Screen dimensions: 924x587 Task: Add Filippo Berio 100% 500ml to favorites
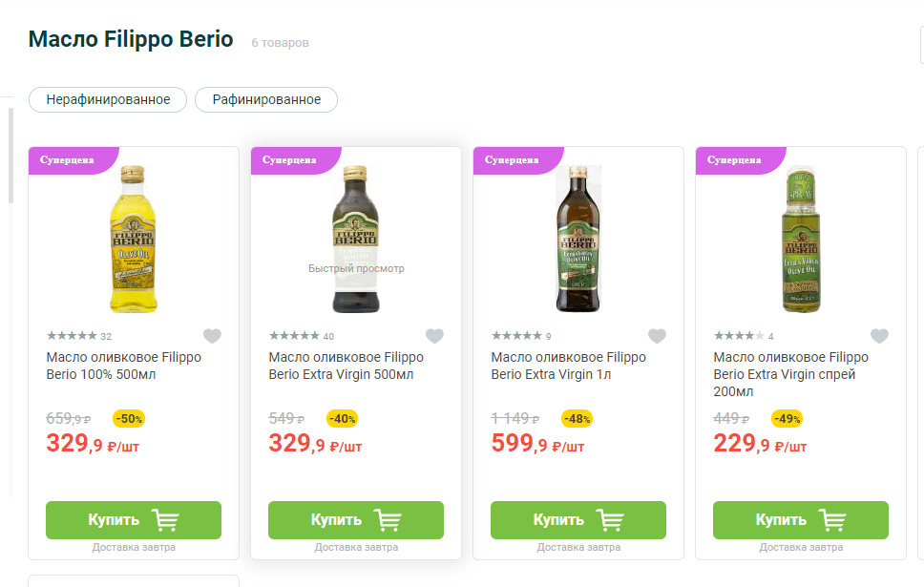coord(212,336)
